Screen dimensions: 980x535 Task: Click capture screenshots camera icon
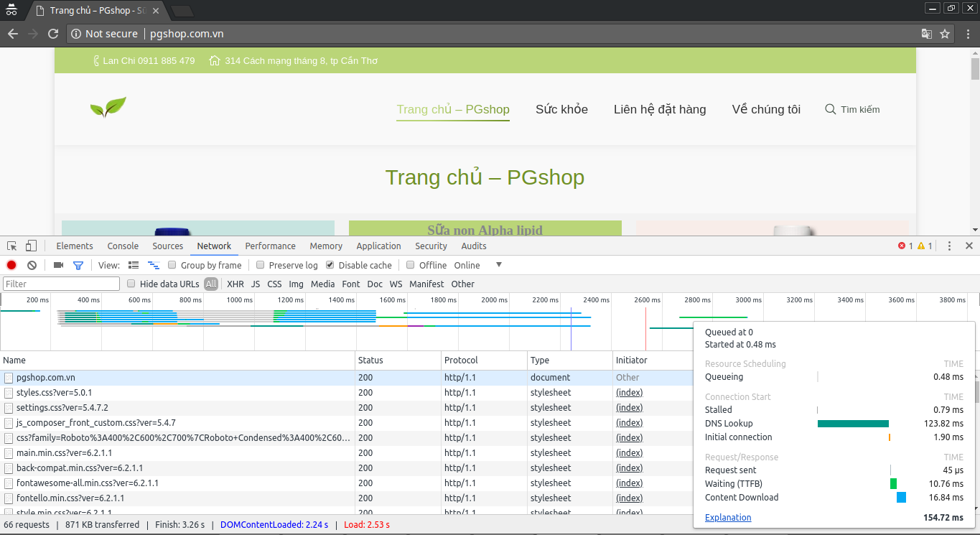click(58, 265)
